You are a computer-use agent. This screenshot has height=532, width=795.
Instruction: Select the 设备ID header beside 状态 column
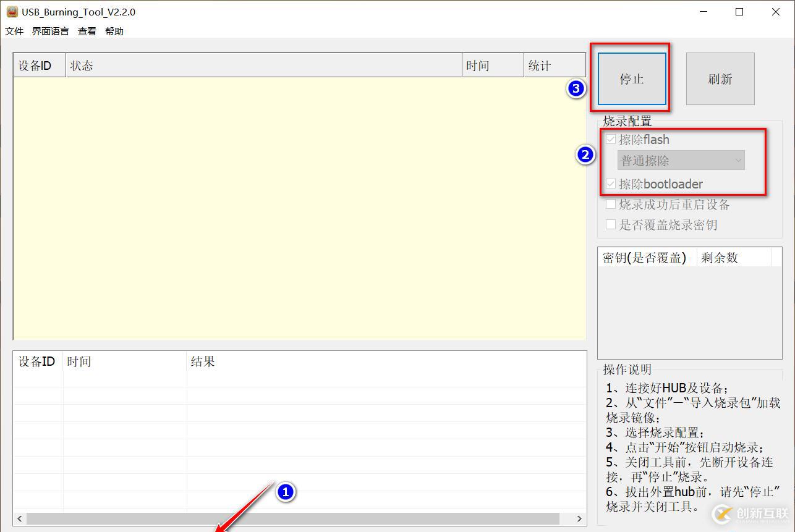40,65
